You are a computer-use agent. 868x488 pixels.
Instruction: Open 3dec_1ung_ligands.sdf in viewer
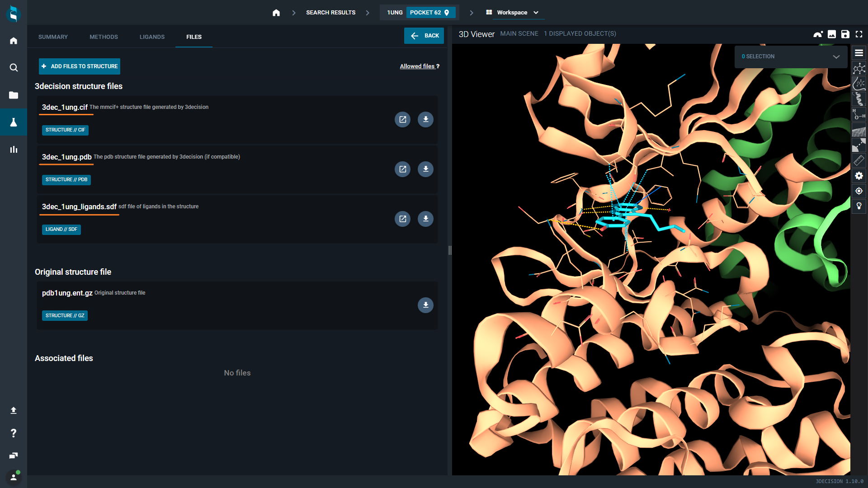coord(402,219)
